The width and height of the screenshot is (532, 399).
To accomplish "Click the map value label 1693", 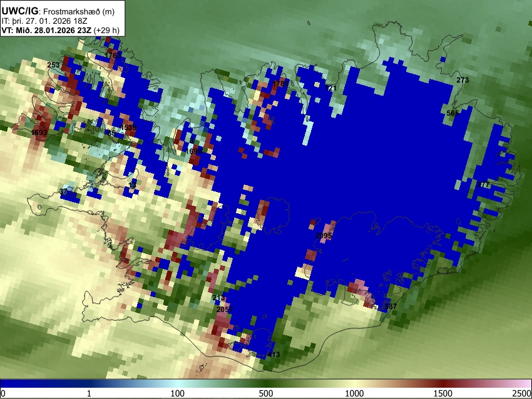I will (39, 132).
